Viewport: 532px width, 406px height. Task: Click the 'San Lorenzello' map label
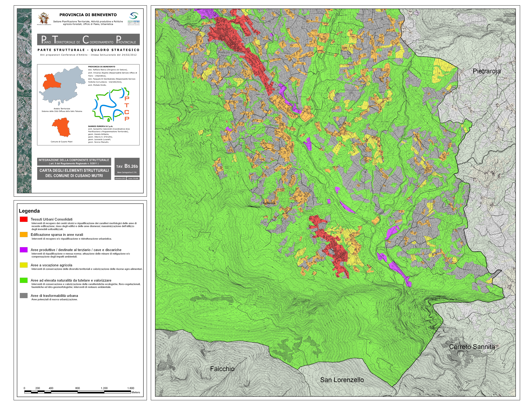click(x=342, y=380)
